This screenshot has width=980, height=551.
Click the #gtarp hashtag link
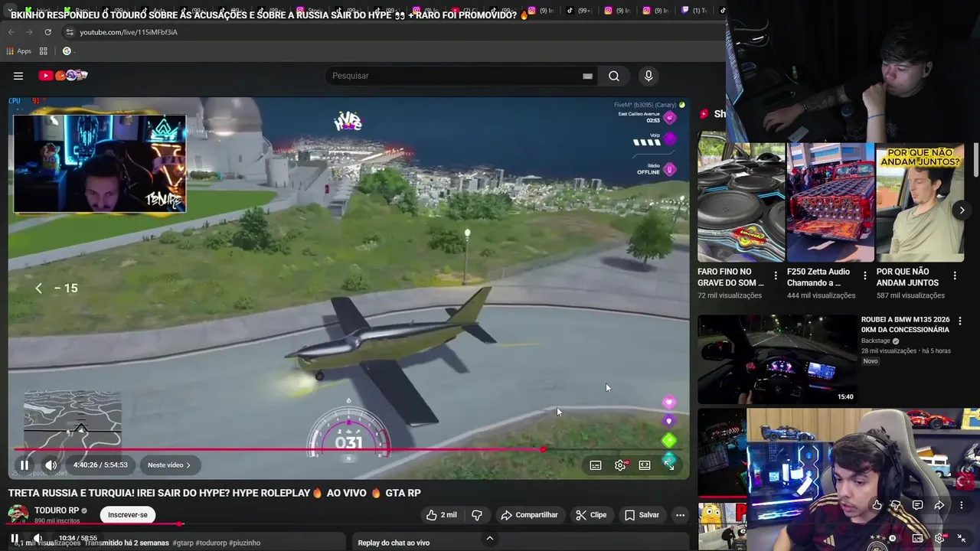(x=183, y=543)
